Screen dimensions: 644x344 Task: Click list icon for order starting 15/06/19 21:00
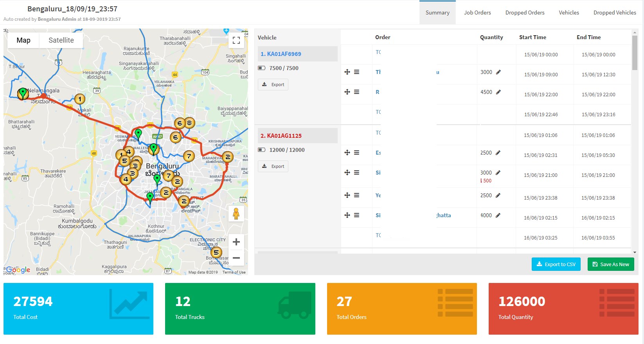(356, 173)
